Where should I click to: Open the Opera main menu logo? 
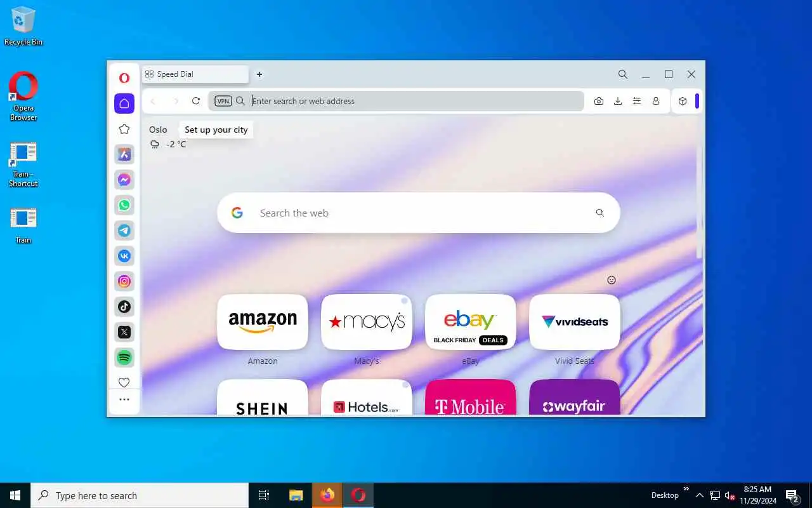pyautogui.click(x=124, y=78)
